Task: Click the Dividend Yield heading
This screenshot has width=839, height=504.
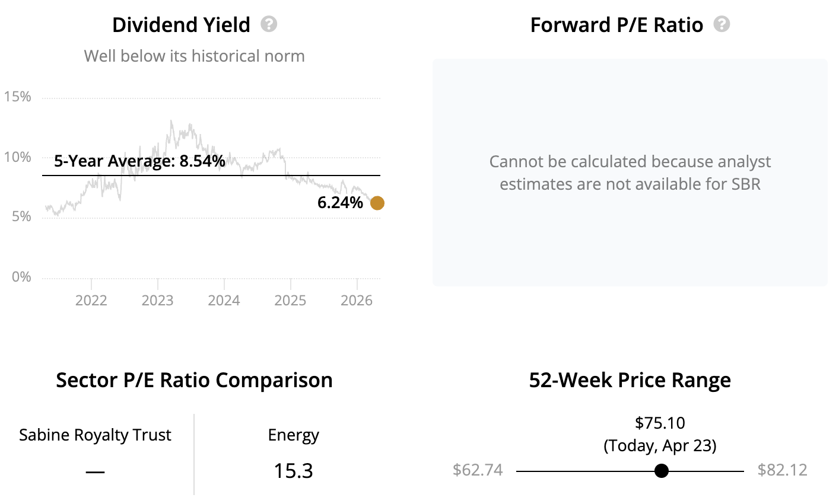Action: point(181,25)
